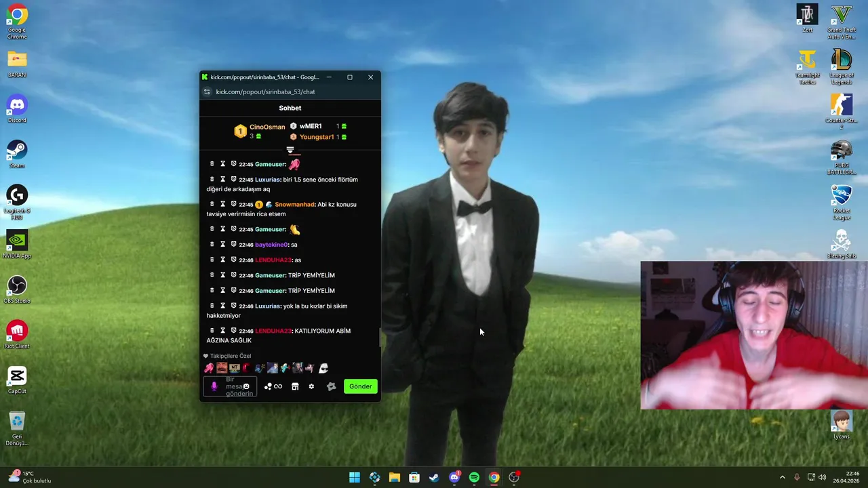
Task: Open the Windows Start menu
Action: pos(355,477)
